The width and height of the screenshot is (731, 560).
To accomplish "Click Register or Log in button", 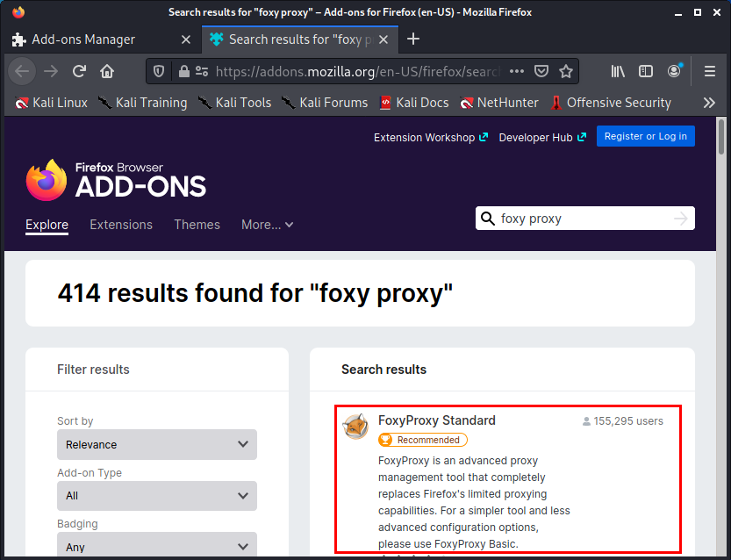I will 646,136.
